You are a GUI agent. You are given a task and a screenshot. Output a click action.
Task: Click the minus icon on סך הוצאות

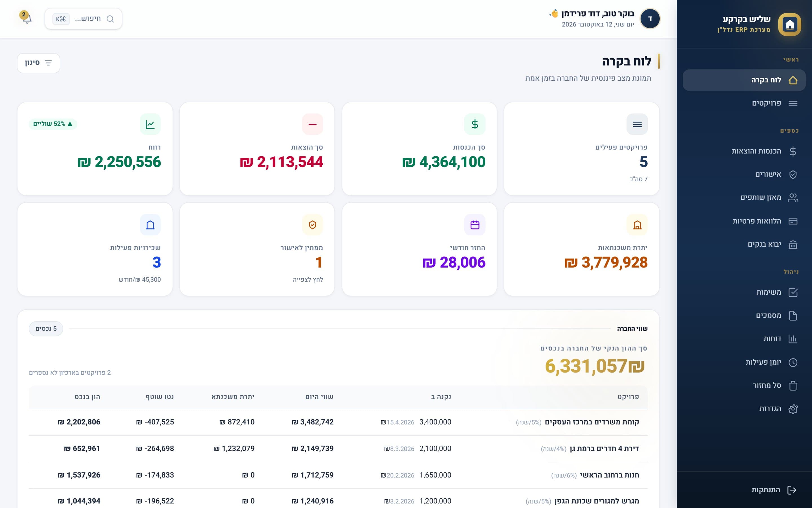tap(312, 124)
